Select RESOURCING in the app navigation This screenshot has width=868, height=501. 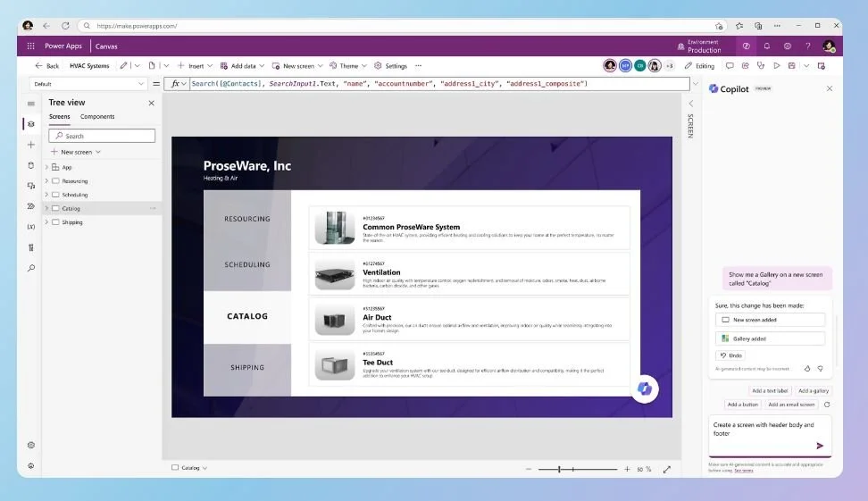(246, 219)
